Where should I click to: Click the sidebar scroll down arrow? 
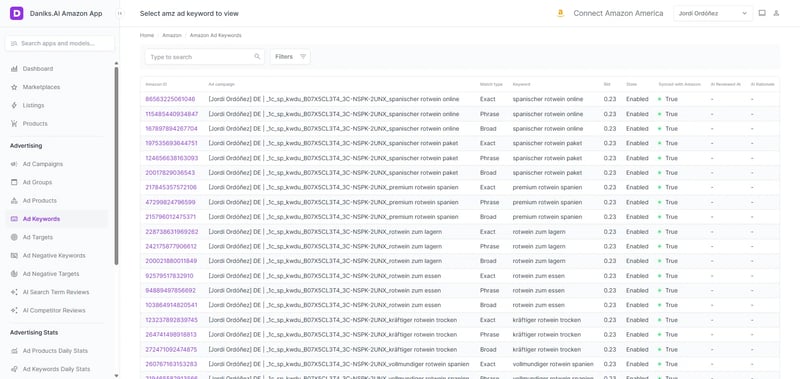(116, 376)
